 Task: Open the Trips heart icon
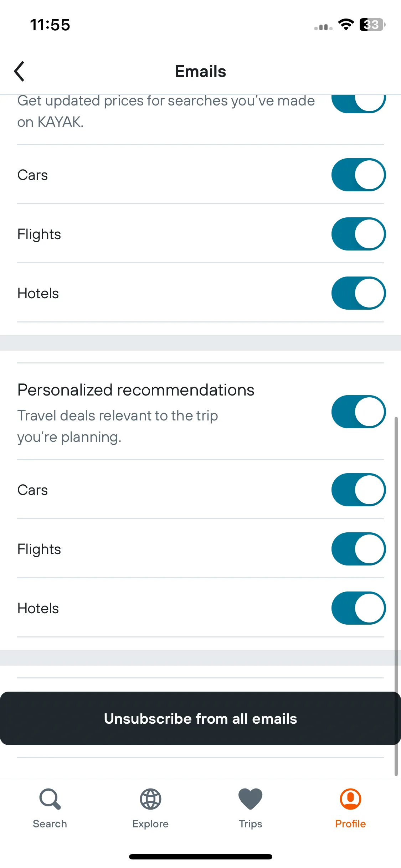pos(251,799)
